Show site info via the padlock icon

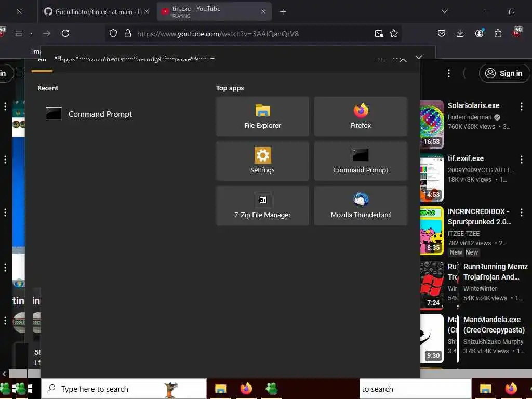pyautogui.click(x=128, y=33)
